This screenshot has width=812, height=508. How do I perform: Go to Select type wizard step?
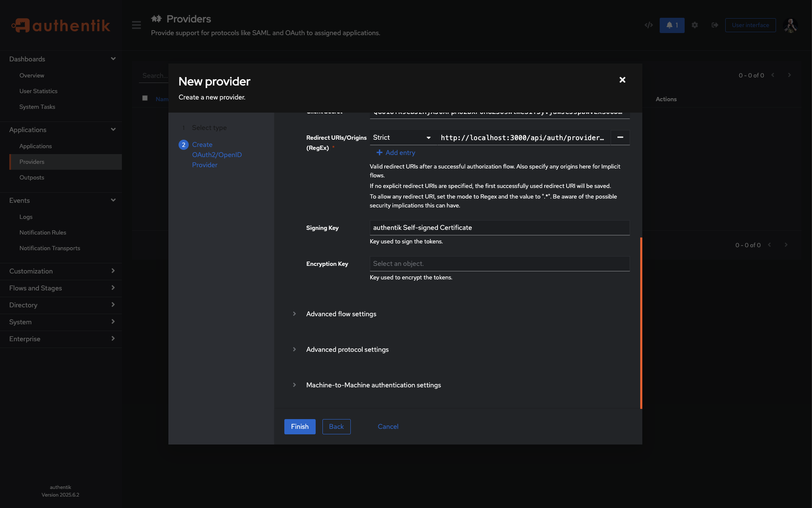coord(209,127)
